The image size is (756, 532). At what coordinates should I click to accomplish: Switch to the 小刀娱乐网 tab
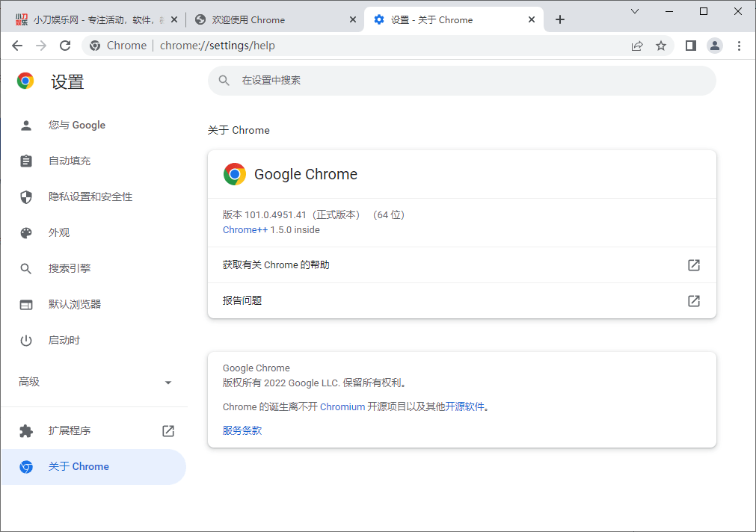click(90, 20)
